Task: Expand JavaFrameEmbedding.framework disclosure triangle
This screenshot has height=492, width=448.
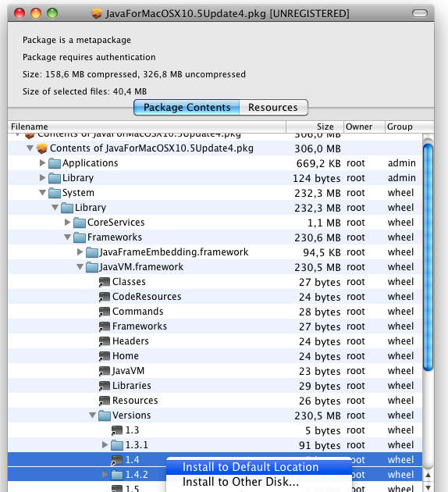Action: [80, 251]
